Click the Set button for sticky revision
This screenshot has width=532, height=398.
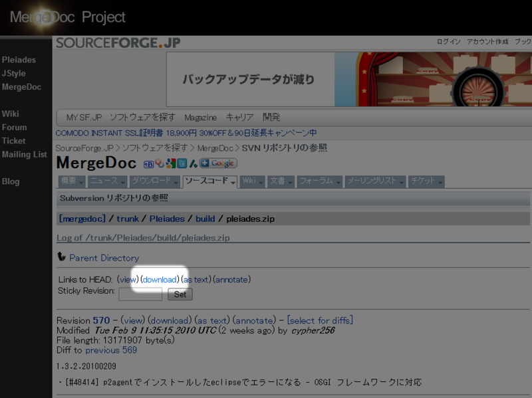[180, 294]
